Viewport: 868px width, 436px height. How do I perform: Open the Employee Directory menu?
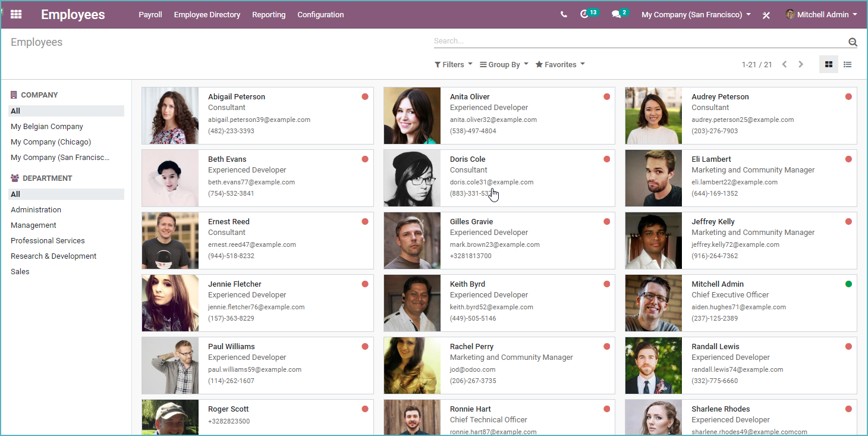click(x=207, y=14)
